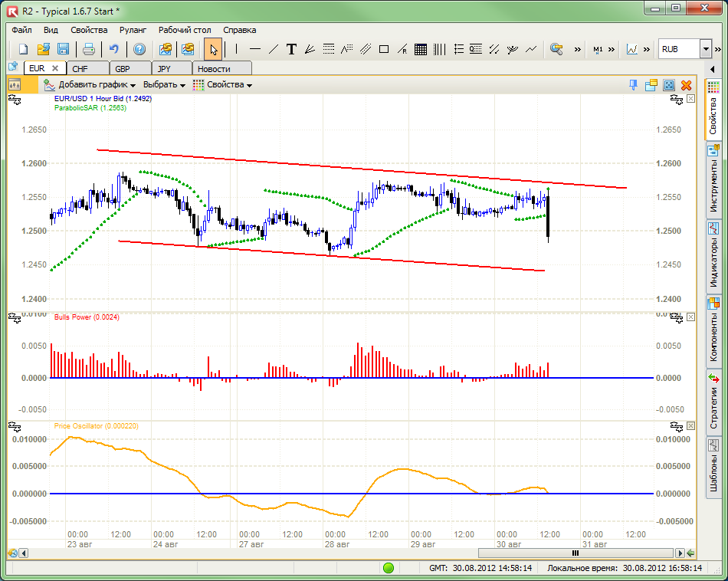Screen dimensions: 728x581
Task: Select the zigzag polyline tool
Action: tap(531, 49)
